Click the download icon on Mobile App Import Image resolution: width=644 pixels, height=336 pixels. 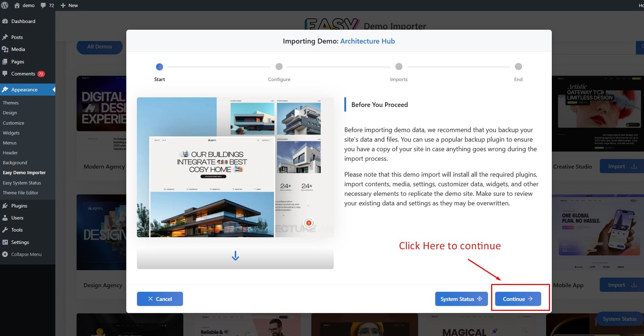pyautogui.click(x=634, y=285)
